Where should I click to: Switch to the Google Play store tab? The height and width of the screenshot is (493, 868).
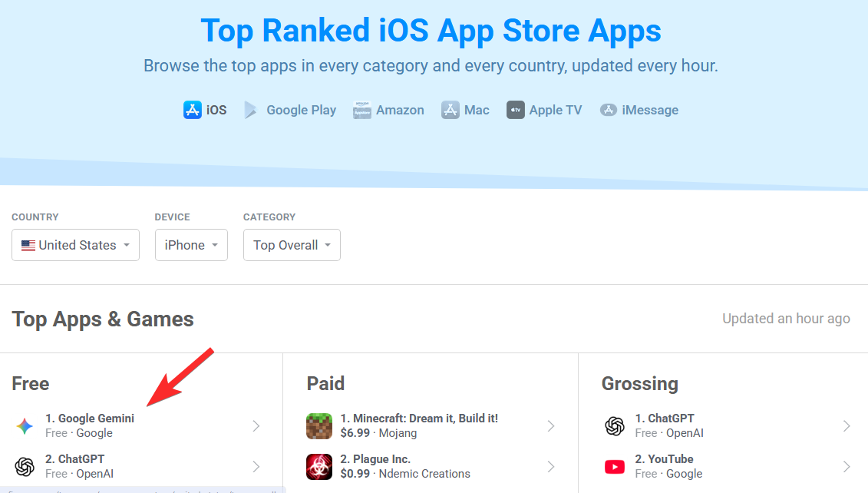pos(290,110)
